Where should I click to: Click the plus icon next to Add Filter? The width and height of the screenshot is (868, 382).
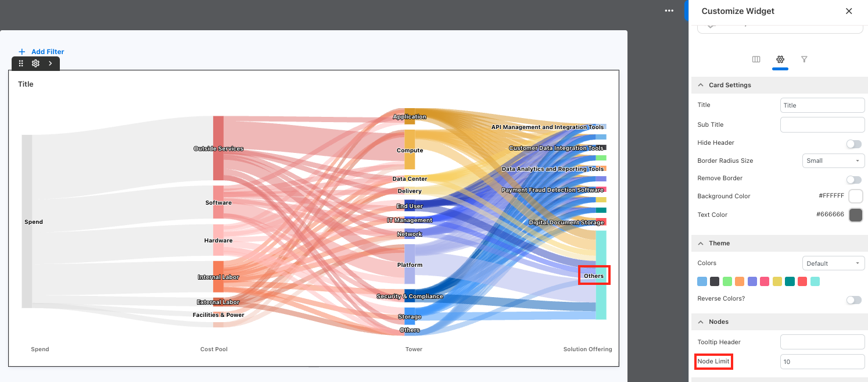point(23,51)
